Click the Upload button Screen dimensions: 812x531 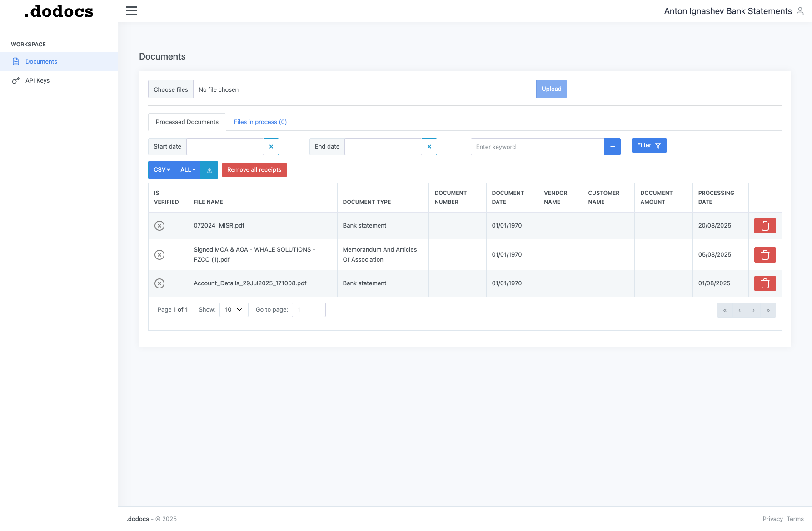point(551,89)
